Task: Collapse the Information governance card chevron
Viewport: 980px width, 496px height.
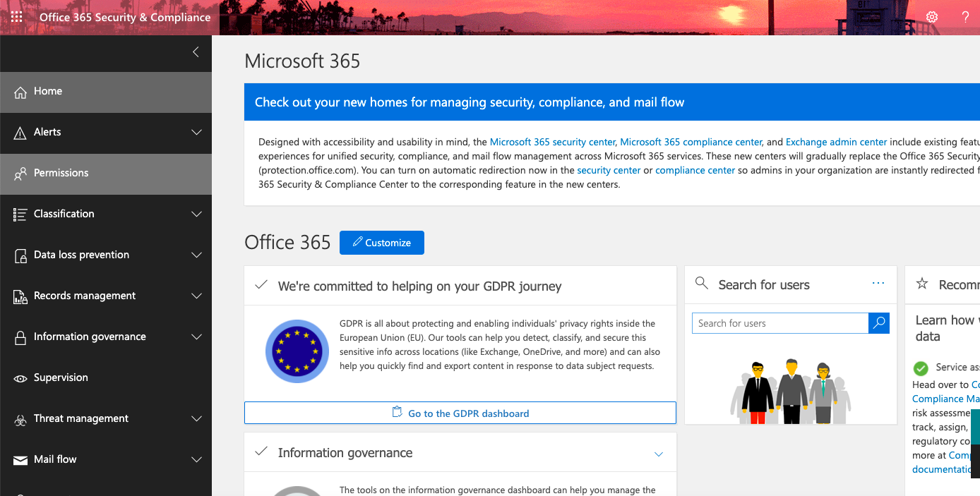Action: click(659, 454)
